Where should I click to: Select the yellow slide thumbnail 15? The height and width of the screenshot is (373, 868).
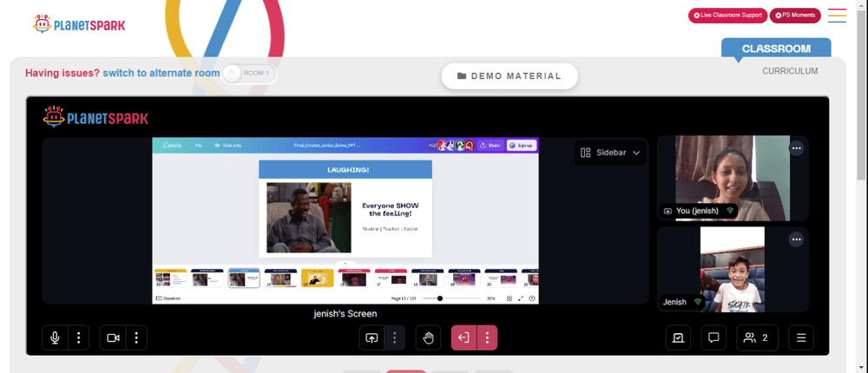point(317,278)
